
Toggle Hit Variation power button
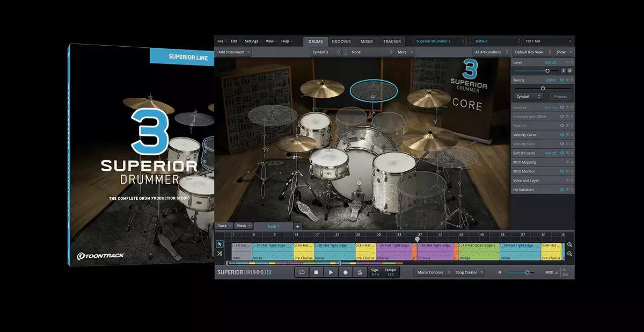[x=562, y=190]
